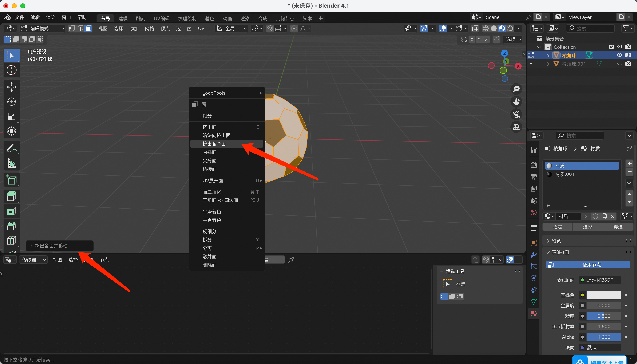Open the modifier wrench properties tab

point(533,255)
